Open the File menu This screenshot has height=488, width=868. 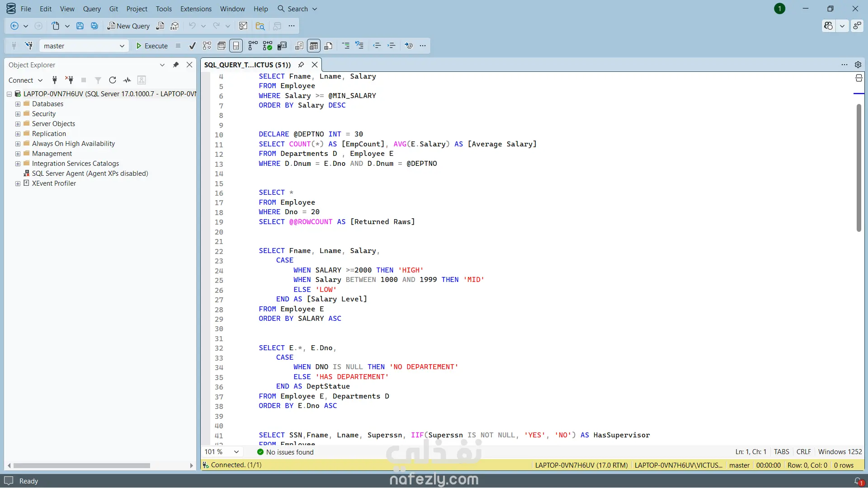(x=26, y=9)
